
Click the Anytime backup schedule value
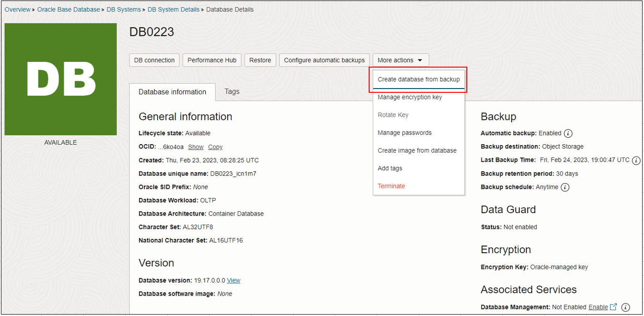pos(547,187)
